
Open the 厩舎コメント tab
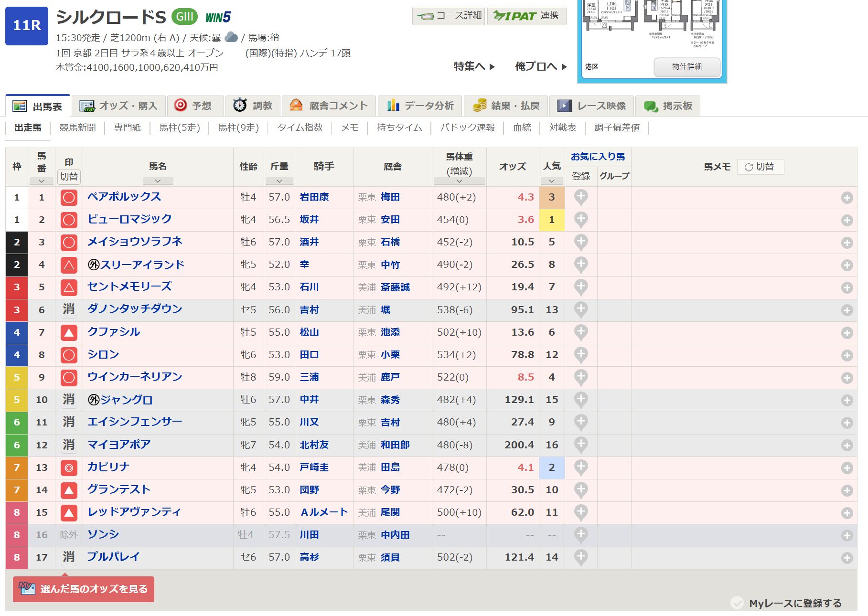(329, 106)
